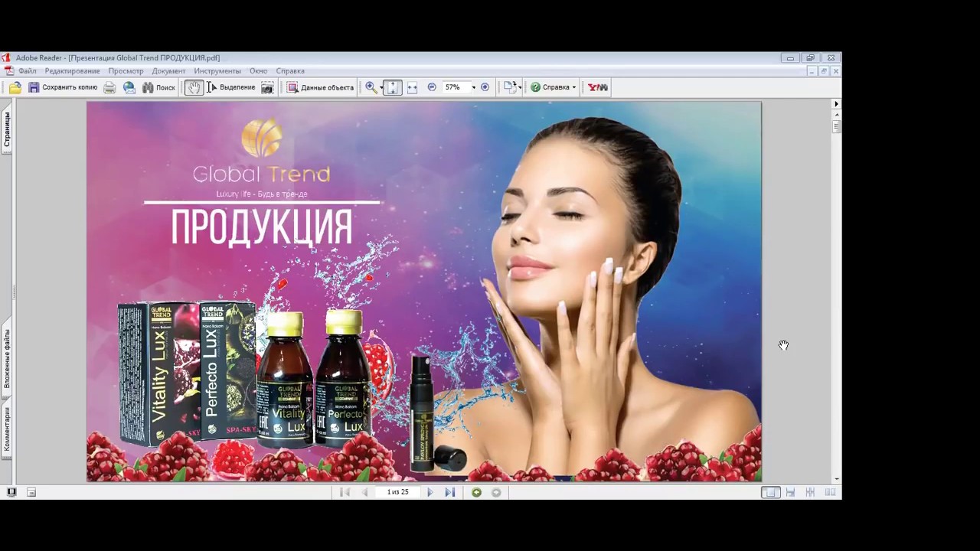Restore the document inner window
The height and width of the screenshot is (551, 980).
click(x=824, y=71)
